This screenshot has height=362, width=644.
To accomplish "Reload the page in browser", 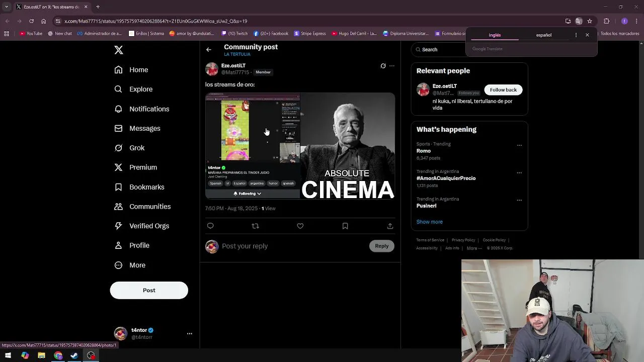I will pos(31,21).
